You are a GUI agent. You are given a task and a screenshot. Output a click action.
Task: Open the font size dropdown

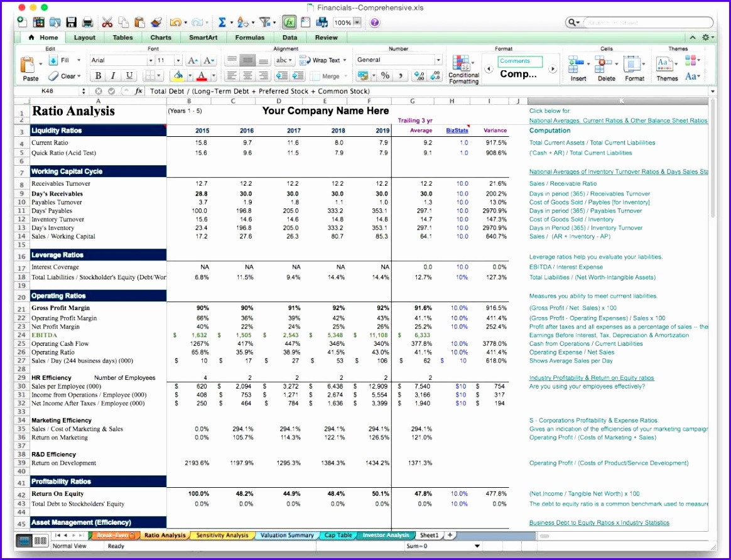[x=178, y=60]
